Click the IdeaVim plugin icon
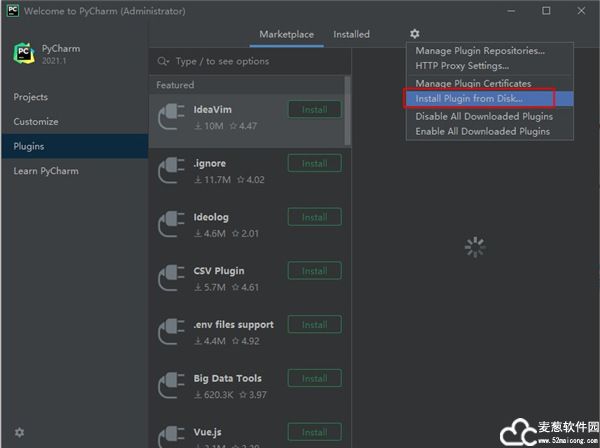 point(171,117)
